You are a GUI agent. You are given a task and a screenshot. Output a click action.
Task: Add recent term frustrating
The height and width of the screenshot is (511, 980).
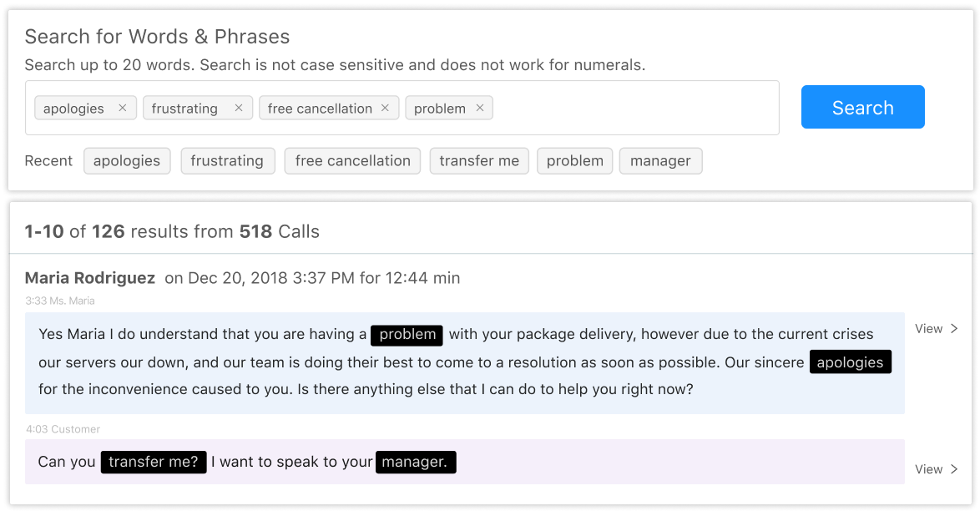pos(228,161)
